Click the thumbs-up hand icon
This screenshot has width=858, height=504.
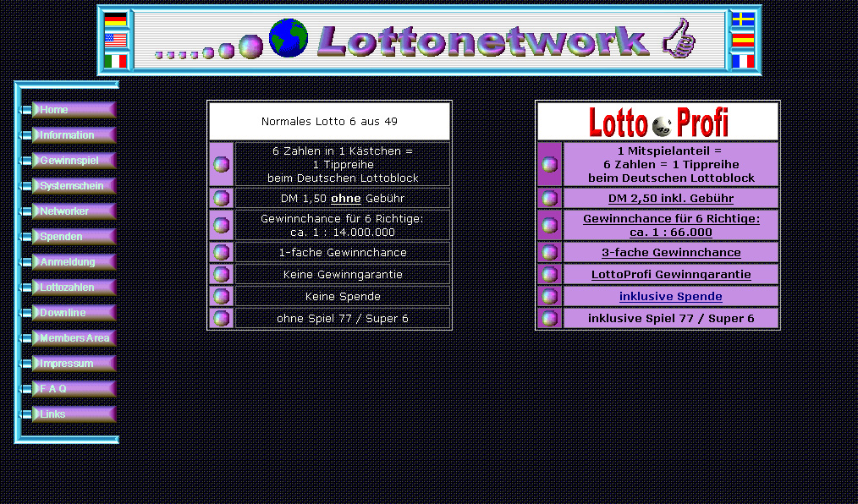[x=679, y=38]
